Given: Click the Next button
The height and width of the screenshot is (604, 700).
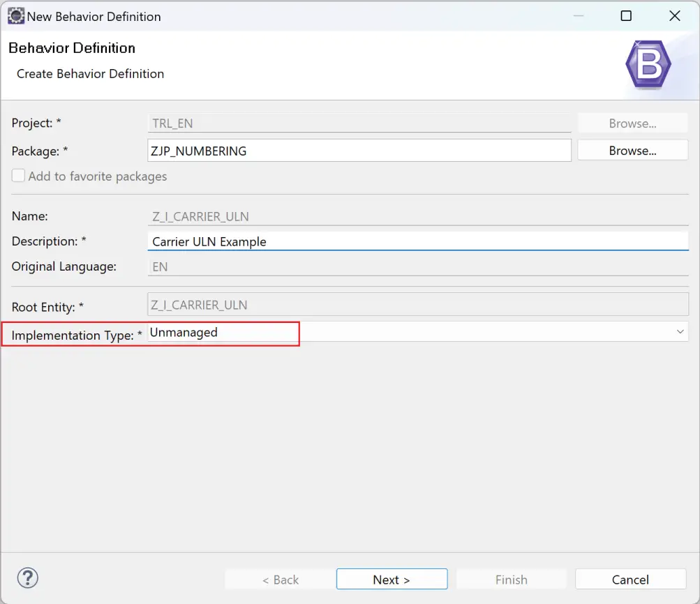Looking at the screenshot, I should (x=392, y=579).
